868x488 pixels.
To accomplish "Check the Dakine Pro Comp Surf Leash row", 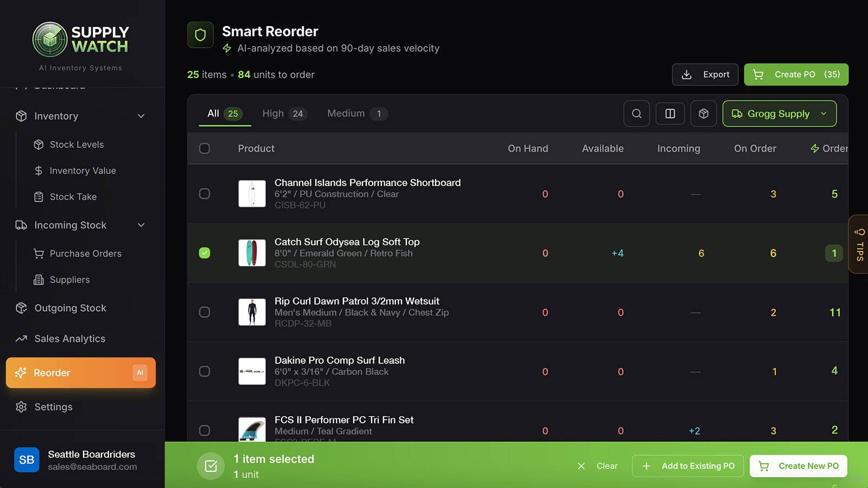I will click(x=205, y=371).
